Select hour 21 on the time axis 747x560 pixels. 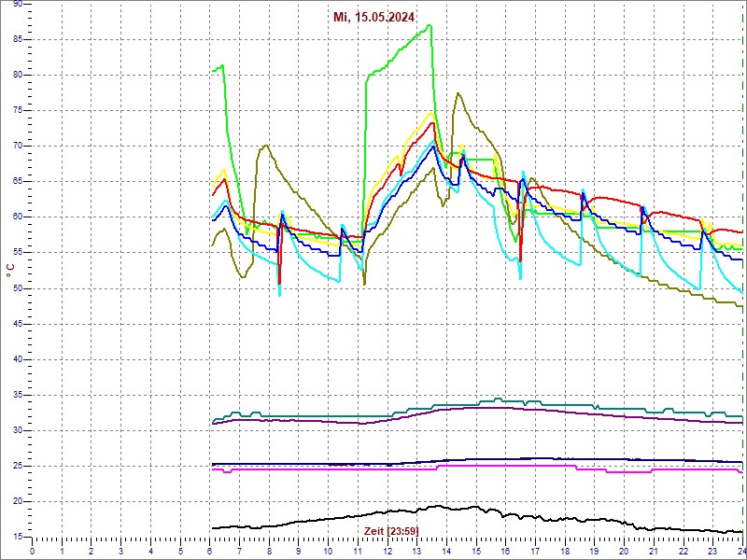[x=655, y=551]
